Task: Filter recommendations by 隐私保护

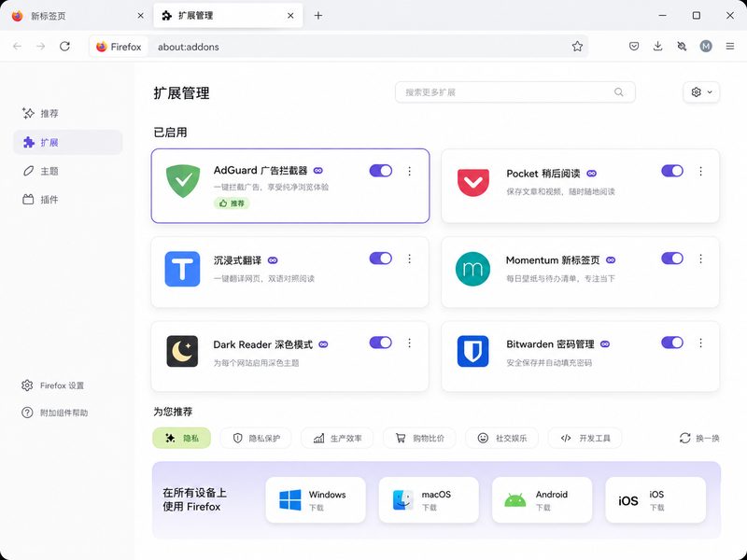Action: (256, 438)
